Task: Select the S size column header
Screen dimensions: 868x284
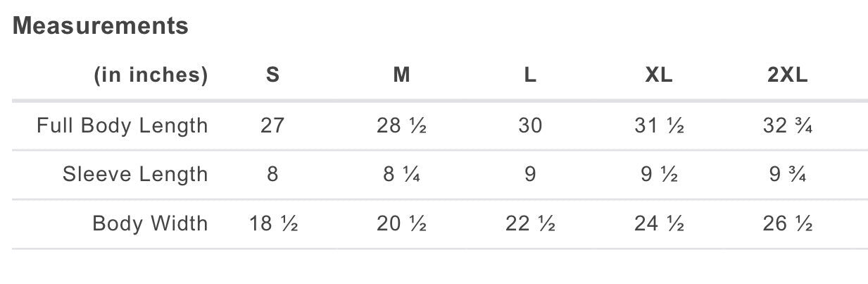Action: [x=272, y=75]
